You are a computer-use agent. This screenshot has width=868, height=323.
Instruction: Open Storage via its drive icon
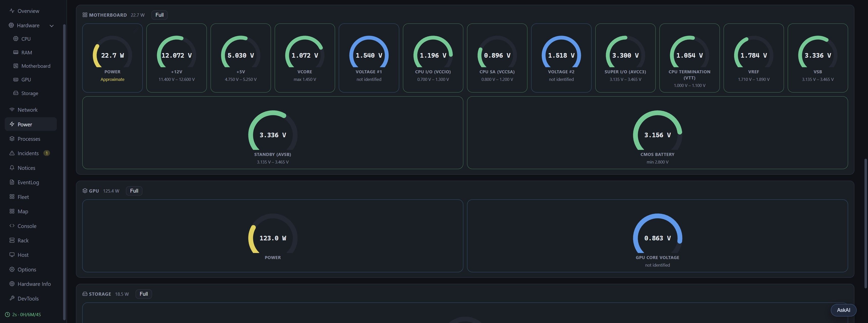pos(15,93)
